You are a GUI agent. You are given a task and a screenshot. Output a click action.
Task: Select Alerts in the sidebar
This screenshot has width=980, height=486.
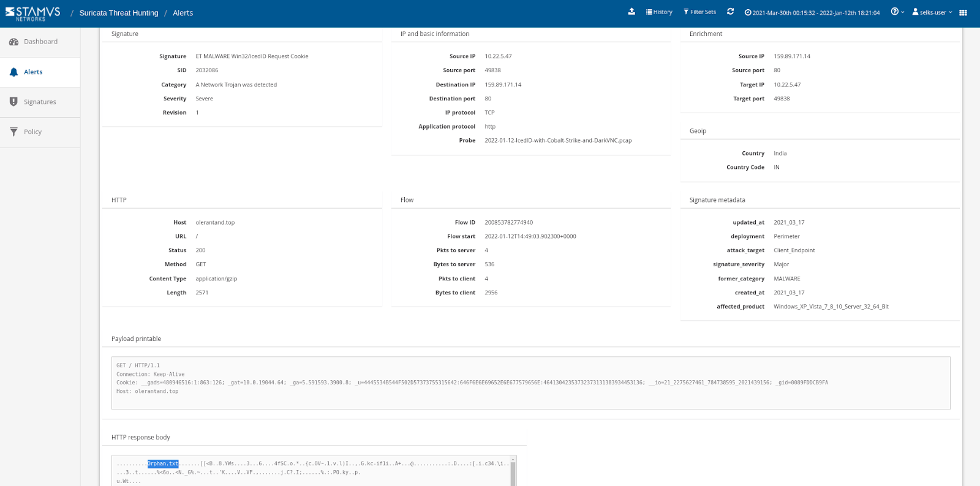pos(40,72)
